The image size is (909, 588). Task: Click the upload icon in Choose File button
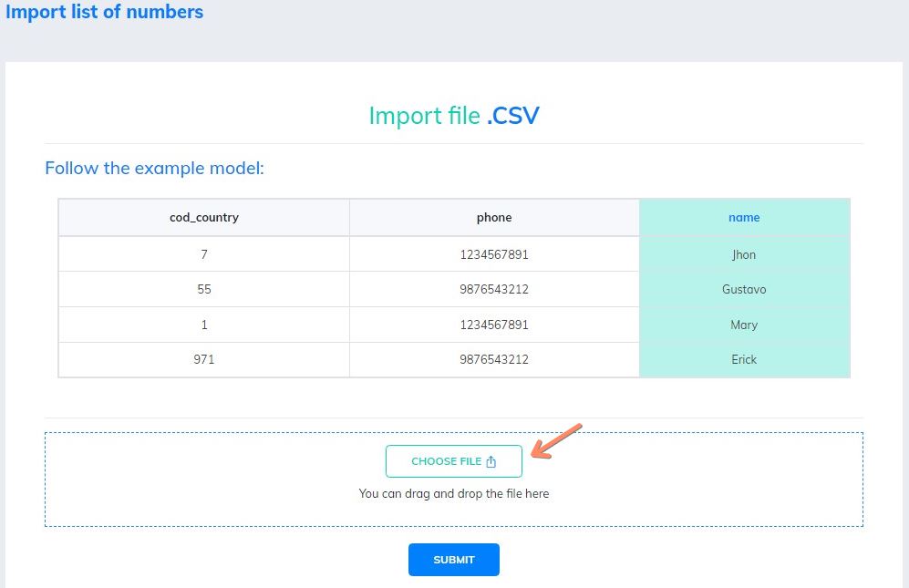click(x=491, y=461)
